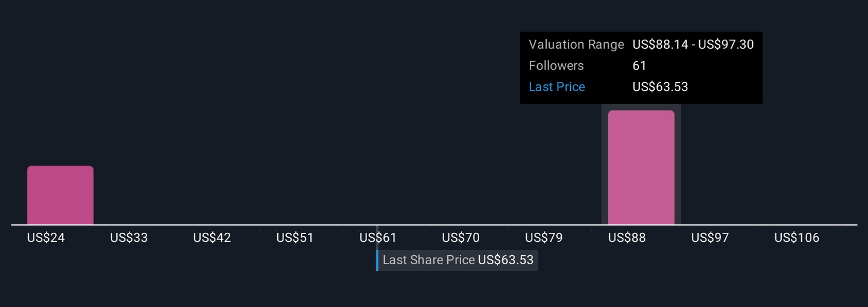Click the 'Valuation Range' label in tooltip
The width and height of the screenshot is (868, 307).
(576, 45)
